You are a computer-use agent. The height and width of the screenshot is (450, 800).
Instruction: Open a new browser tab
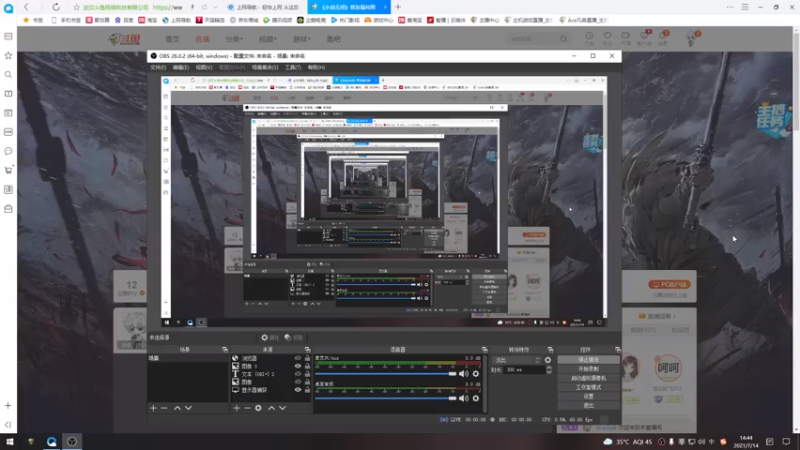398,7
